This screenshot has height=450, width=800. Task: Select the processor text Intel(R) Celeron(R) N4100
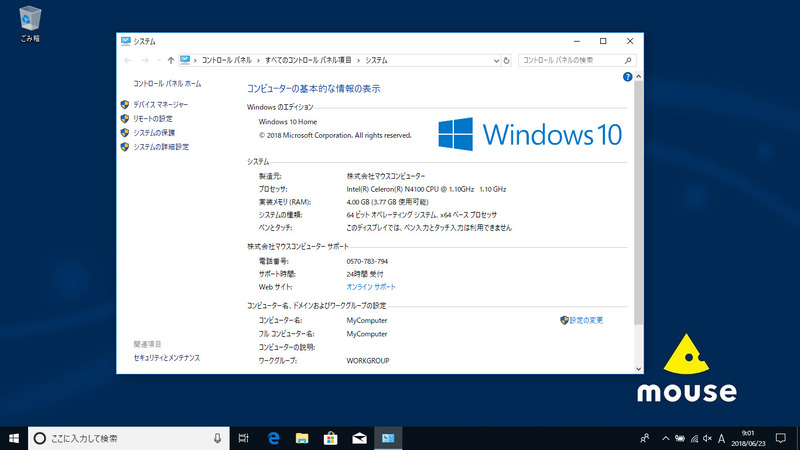pos(427,189)
